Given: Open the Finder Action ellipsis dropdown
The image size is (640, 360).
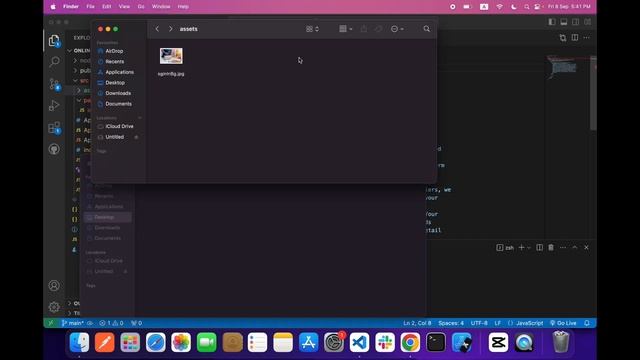Looking at the screenshot, I should pos(397,29).
